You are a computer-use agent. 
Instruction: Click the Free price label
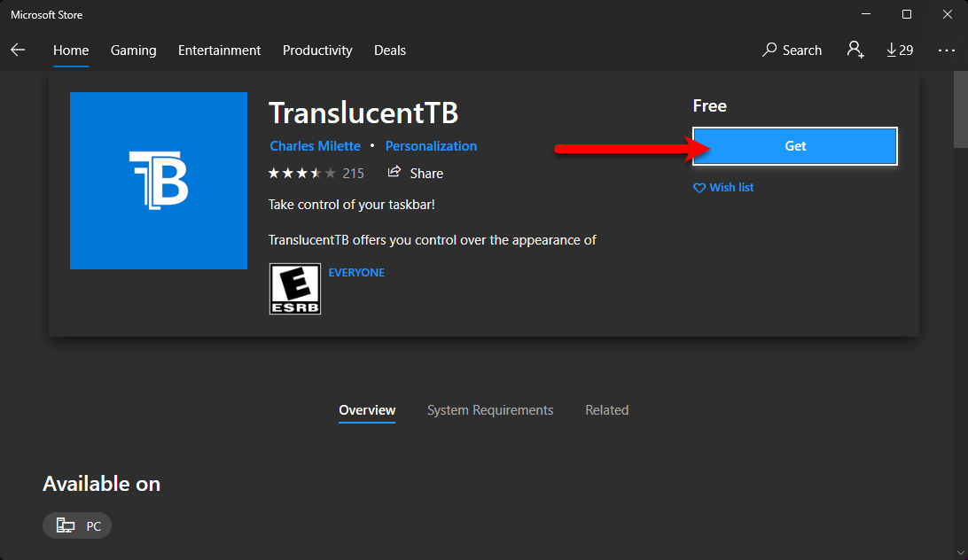(x=709, y=105)
